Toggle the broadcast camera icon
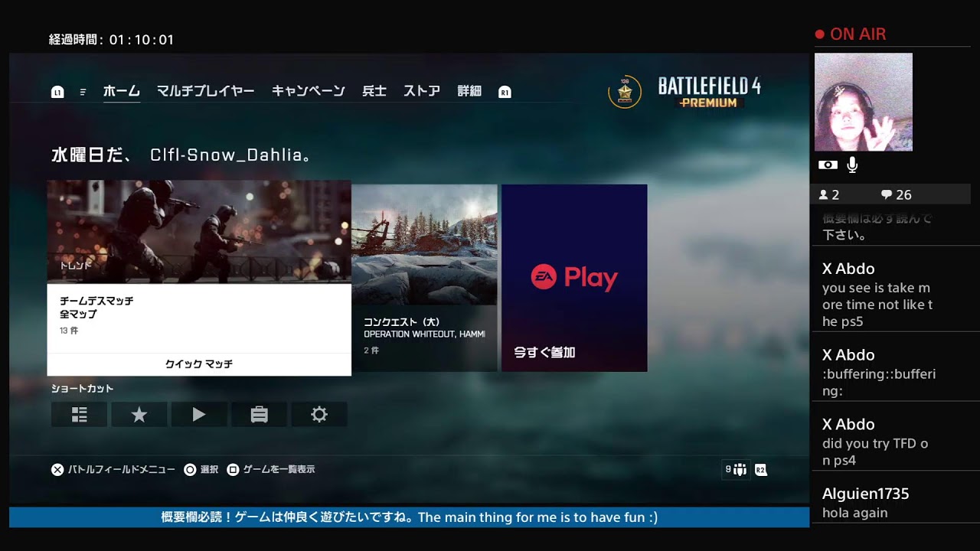This screenshot has height=551, width=980. (828, 165)
